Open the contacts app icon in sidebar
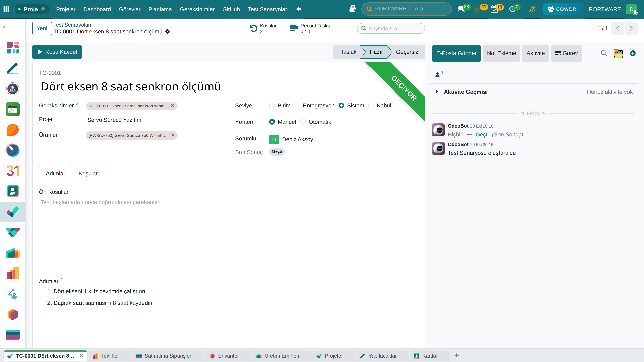This screenshot has height=362, width=644. pyautogui.click(x=12, y=191)
